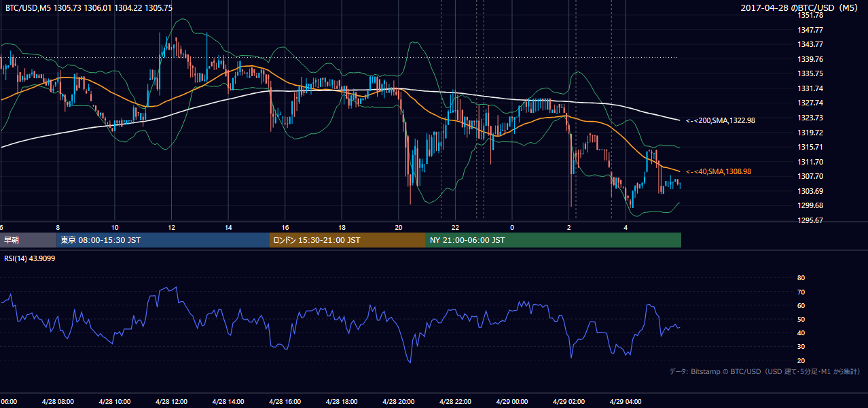Click the 4/28 22:00 bottom time label
Image resolution: width=868 pixels, height=408 pixels.
point(456,402)
